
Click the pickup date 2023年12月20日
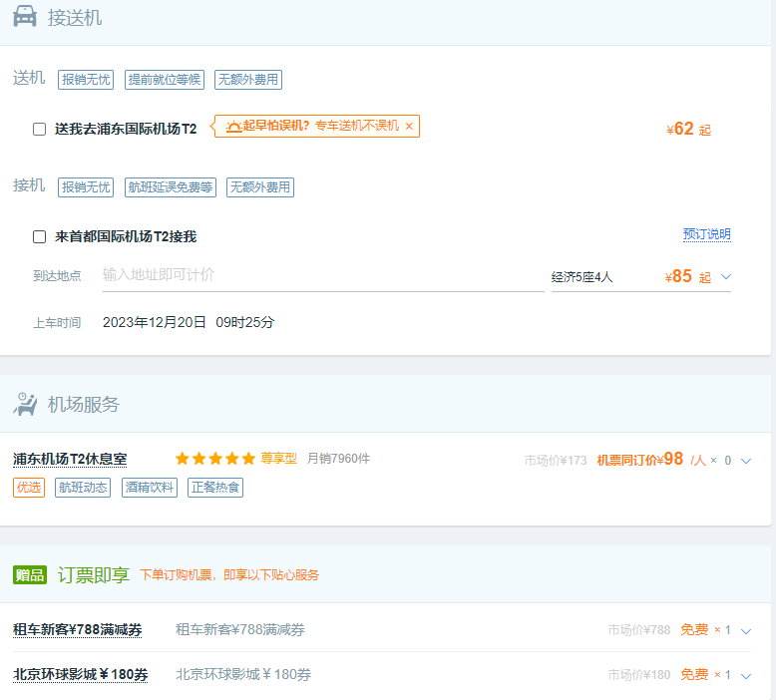(x=154, y=322)
